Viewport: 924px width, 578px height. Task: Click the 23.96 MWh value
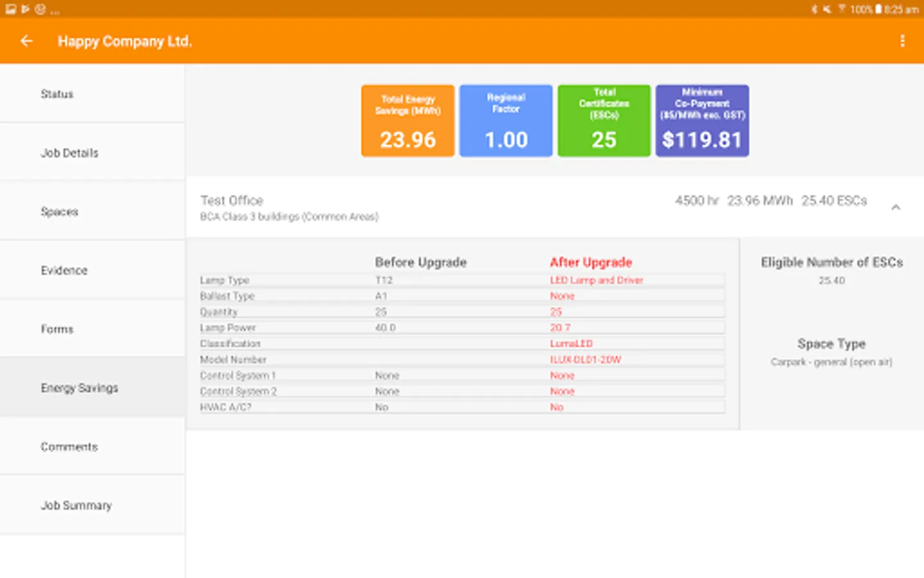click(760, 200)
